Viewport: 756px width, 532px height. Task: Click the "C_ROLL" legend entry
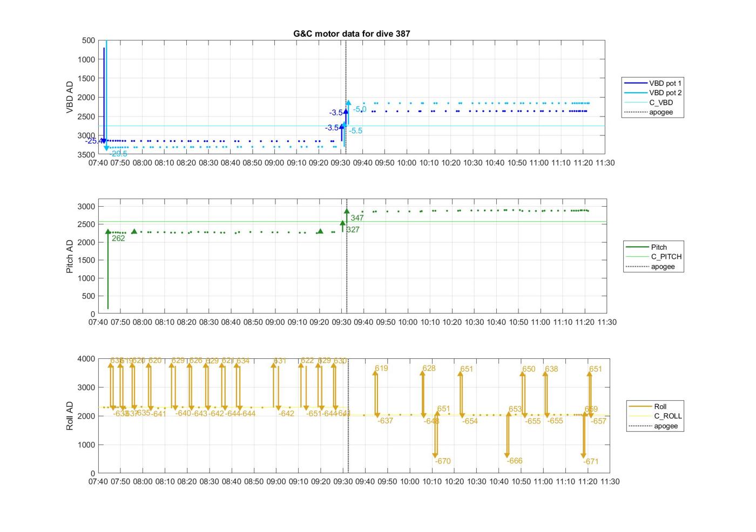(x=655, y=416)
